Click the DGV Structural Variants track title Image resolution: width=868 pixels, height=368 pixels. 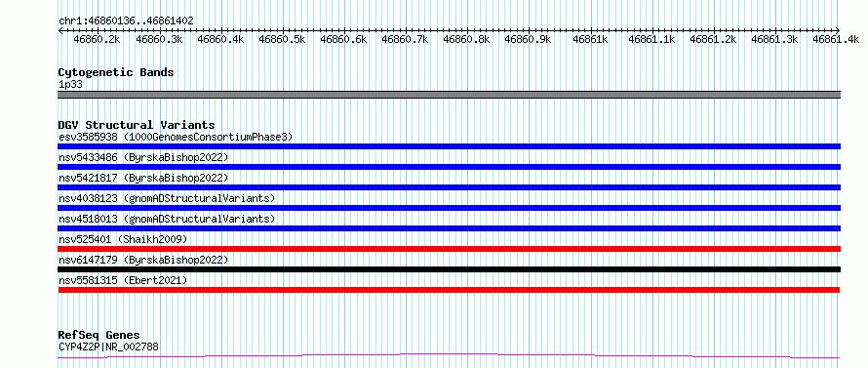coord(137,125)
